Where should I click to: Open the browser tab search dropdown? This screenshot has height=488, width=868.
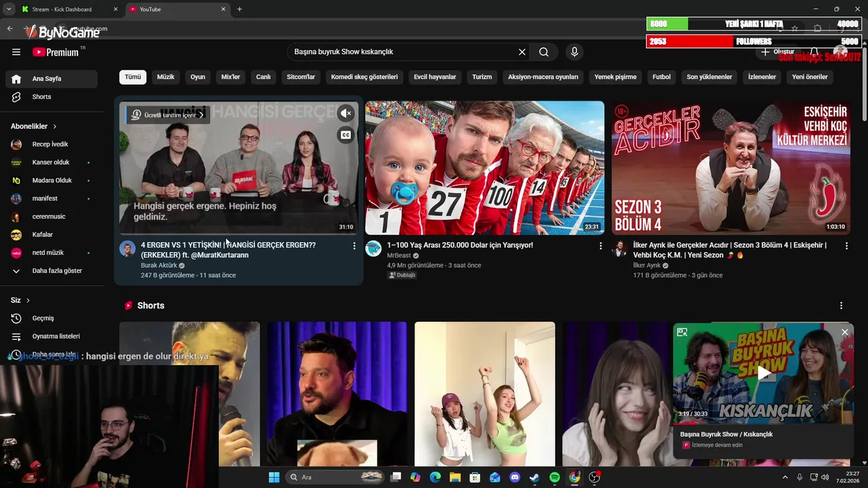tap(8, 9)
